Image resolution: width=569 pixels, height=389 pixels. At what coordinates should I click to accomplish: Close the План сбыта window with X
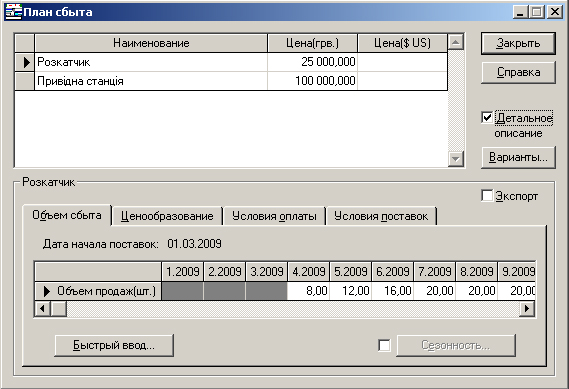[x=555, y=12]
